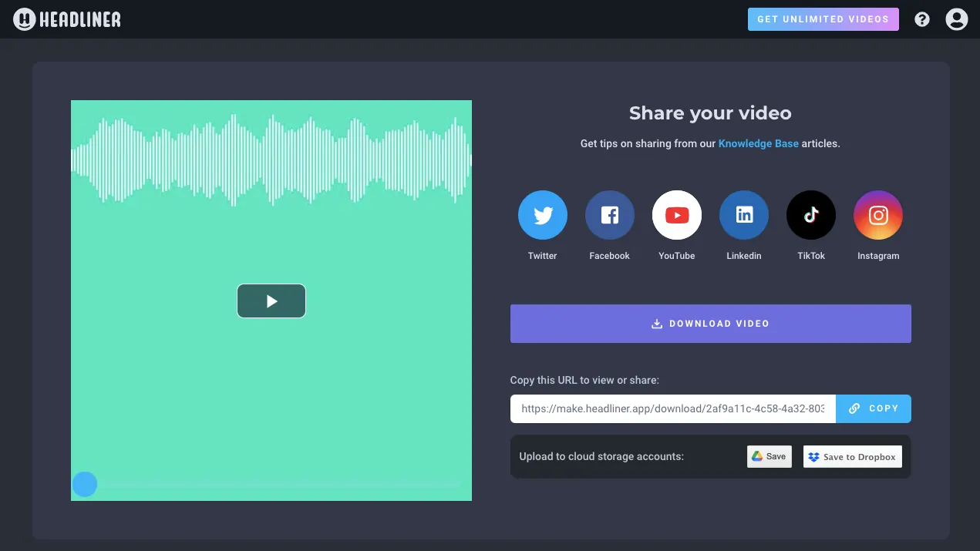Click 'Copy this URL to view or share' label

(584, 380)
